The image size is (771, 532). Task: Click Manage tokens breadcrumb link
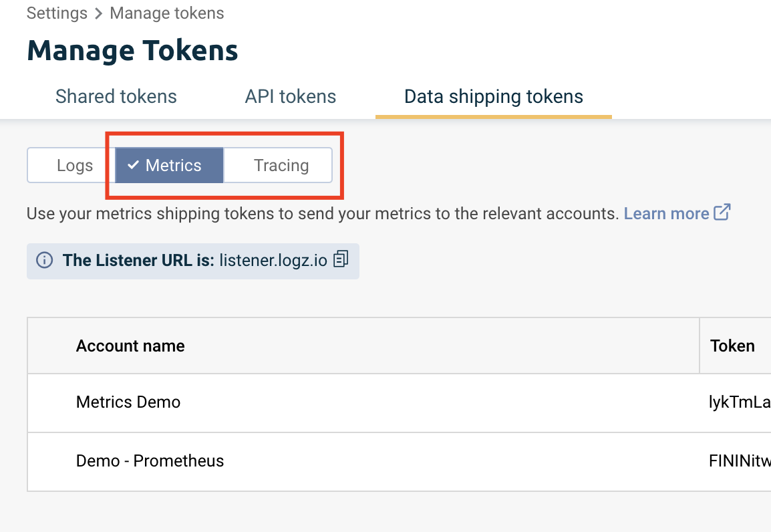[x=167, y=13]
